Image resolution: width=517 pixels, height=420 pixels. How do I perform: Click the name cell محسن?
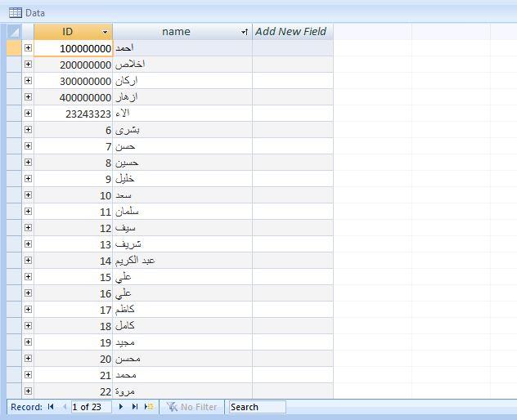pos(182,359)
